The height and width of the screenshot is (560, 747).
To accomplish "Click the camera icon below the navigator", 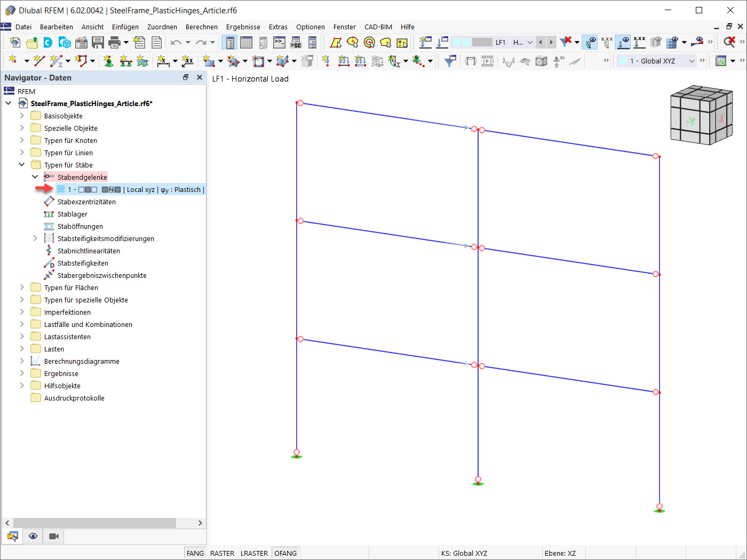I will click(x=53, y=536).
